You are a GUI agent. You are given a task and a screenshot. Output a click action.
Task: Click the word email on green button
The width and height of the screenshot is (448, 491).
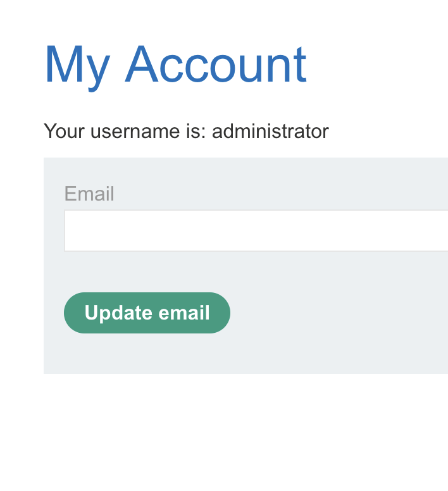[x=184, y=313]
